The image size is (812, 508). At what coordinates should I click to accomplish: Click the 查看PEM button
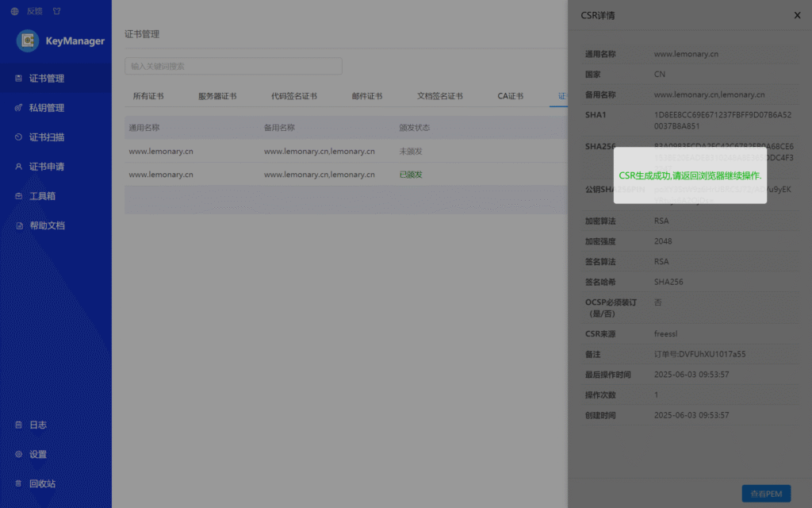click(x=765, y=494)
